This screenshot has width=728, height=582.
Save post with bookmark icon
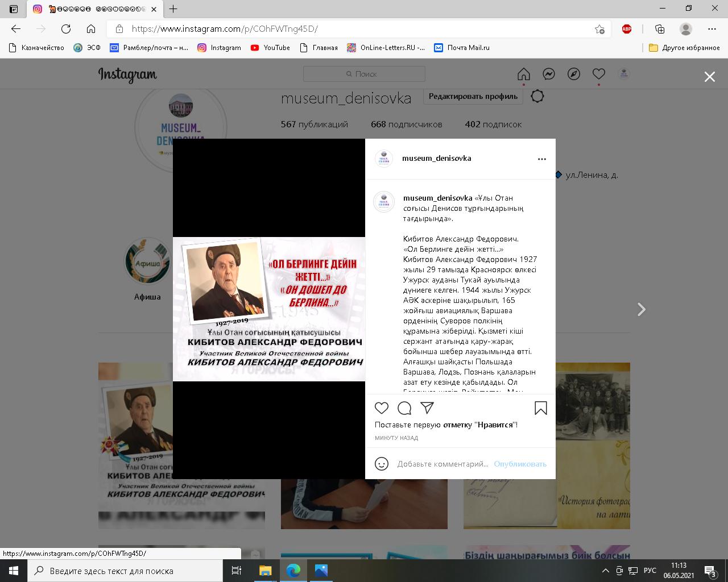pos(541,408)
